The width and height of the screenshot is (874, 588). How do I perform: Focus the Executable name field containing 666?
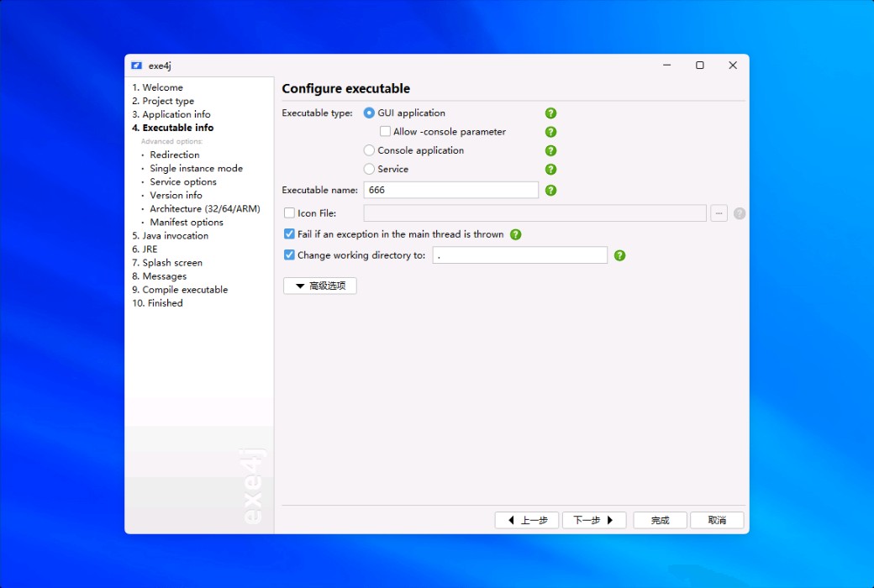click(451, 190)
